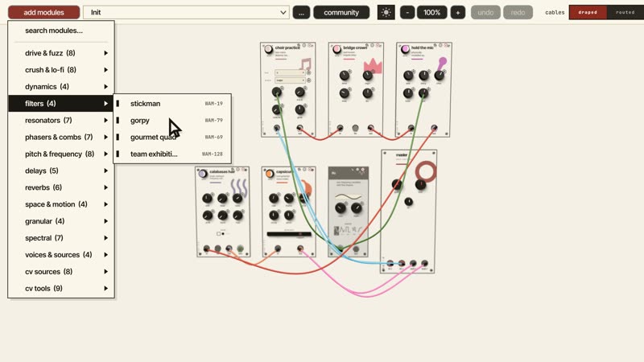Open granular category
The image size is (644, 362).
tap(61, 221)
